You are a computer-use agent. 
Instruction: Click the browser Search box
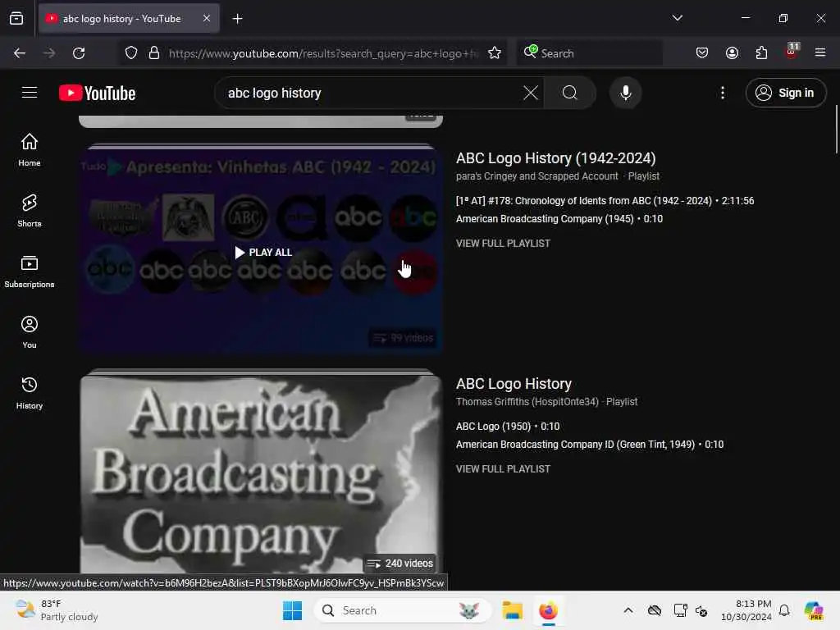(x=590, y=53)
